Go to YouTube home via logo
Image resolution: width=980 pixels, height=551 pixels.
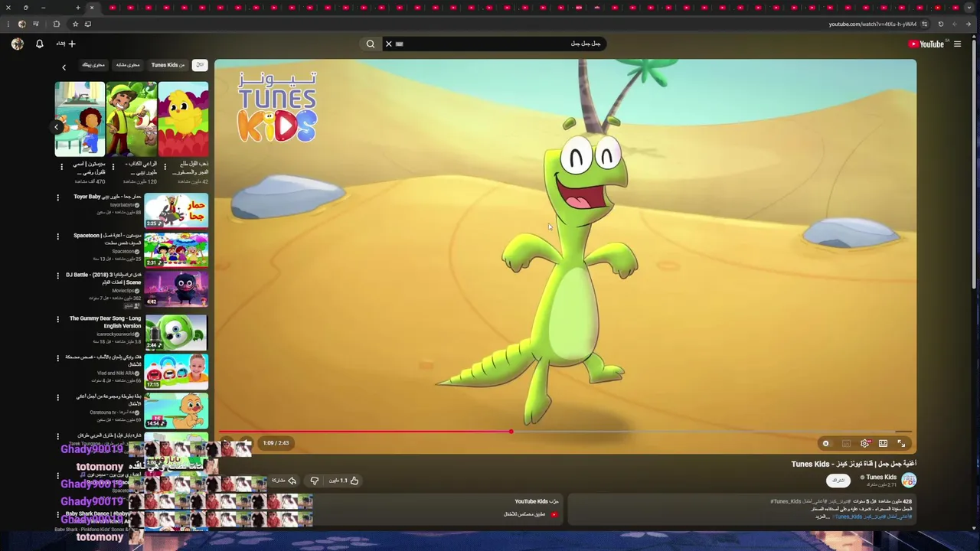928,44
